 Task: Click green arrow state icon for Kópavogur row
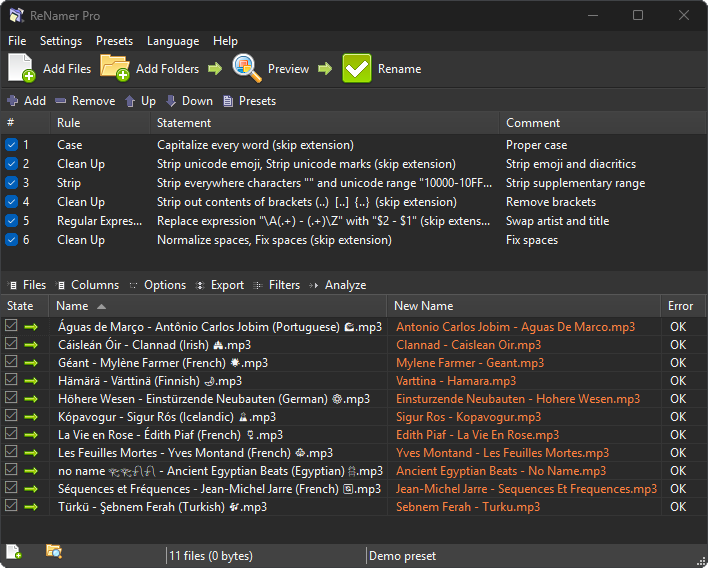coord(31,417)
